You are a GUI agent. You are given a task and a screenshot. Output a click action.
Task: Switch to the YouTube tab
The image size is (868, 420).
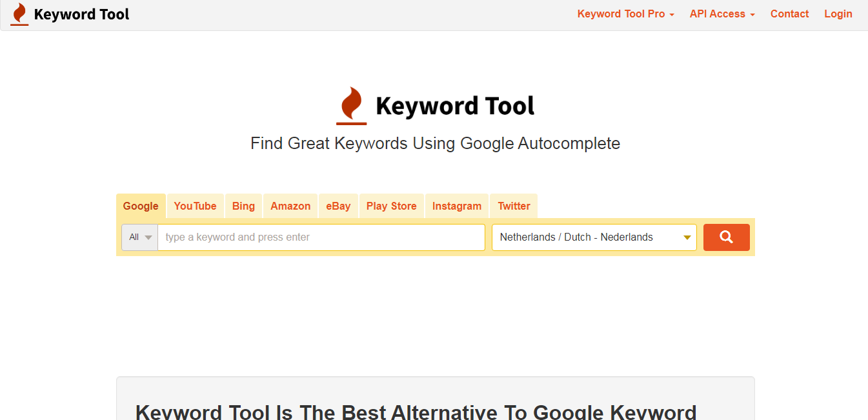coord(195,206)
